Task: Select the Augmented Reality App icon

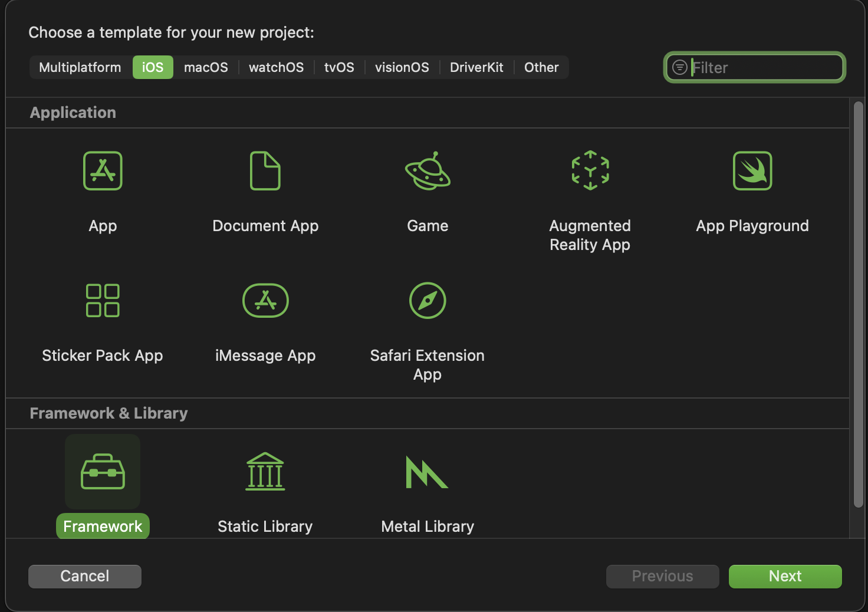Action: pyautogui.click(x=590, y=171)
